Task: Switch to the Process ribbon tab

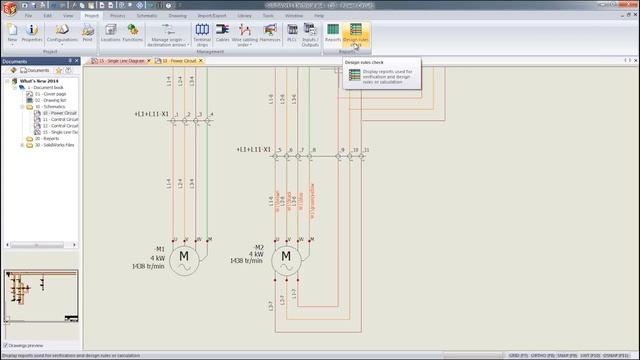Action: (x=118, y=16)
